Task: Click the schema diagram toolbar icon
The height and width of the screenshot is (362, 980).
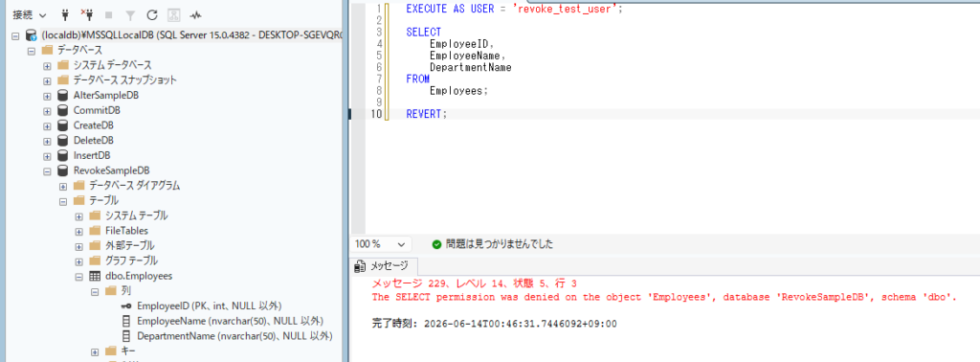Action: click(x=174, y=14)
